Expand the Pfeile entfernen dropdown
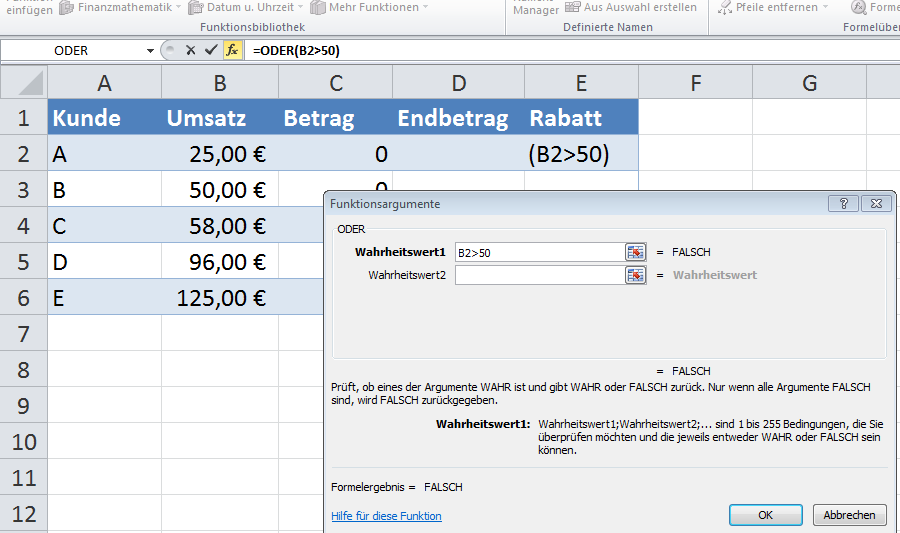900x533 pixels. pyautogui.click(x=825, y=8)
